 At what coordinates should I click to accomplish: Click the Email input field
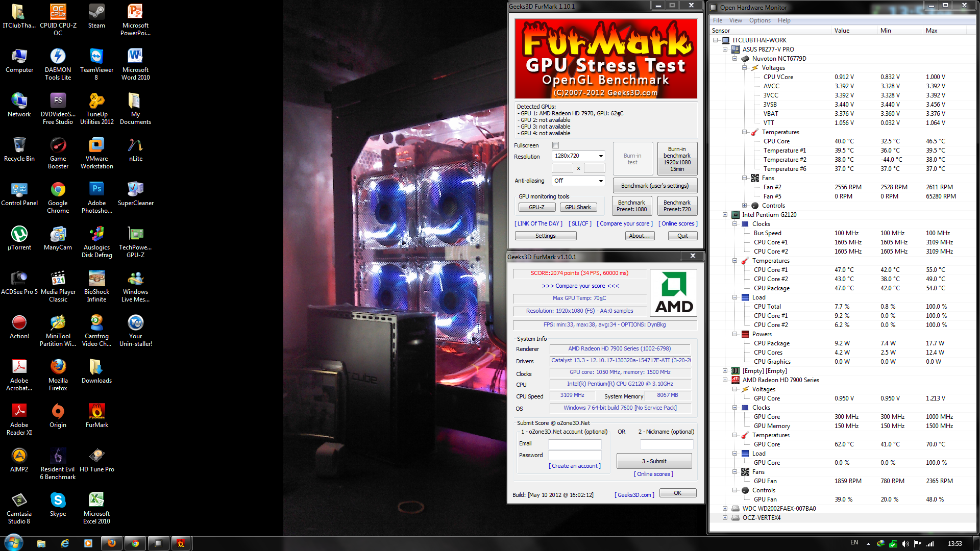click(x=575, y=444)
